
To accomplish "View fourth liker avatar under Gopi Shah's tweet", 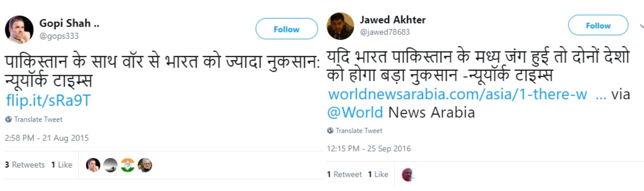I will click(145, 165).
